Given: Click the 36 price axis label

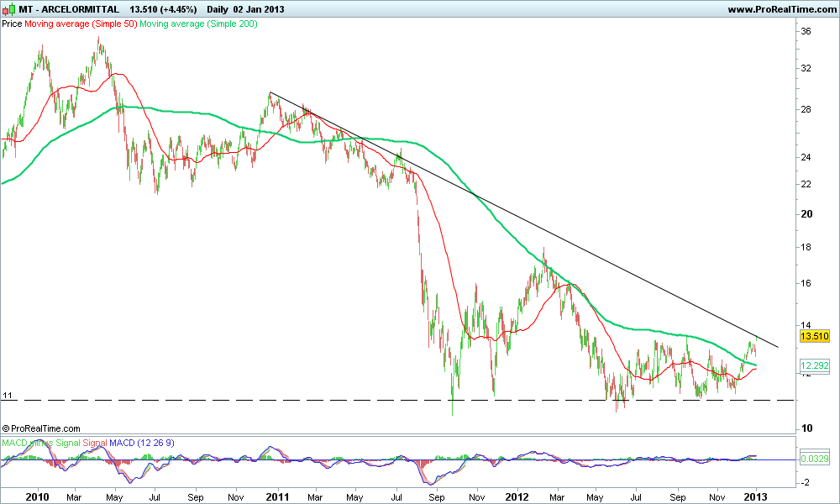Looking at the screenshot, I should (806, 31).
